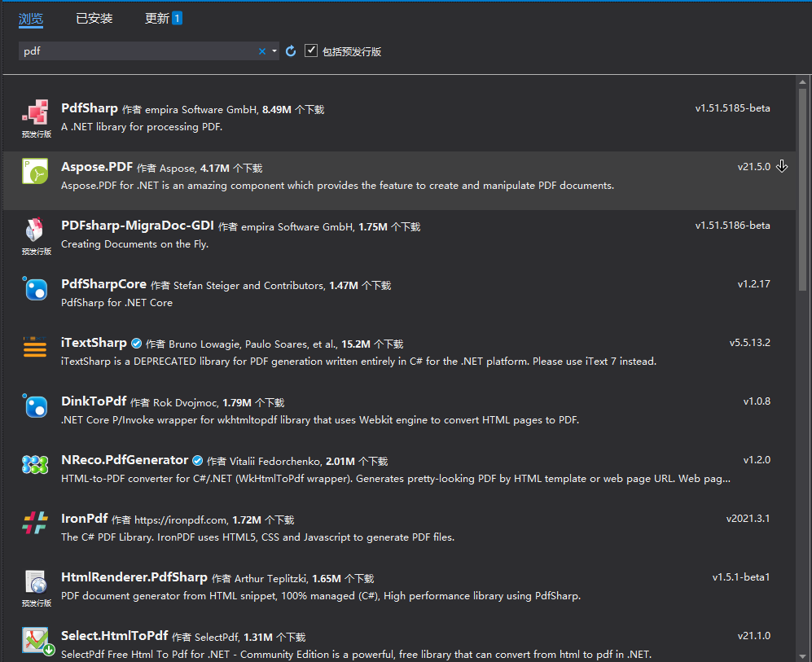
Task: Click the download arrow beside Aspose.PDF v21.5.0
Action: (782, 165)
